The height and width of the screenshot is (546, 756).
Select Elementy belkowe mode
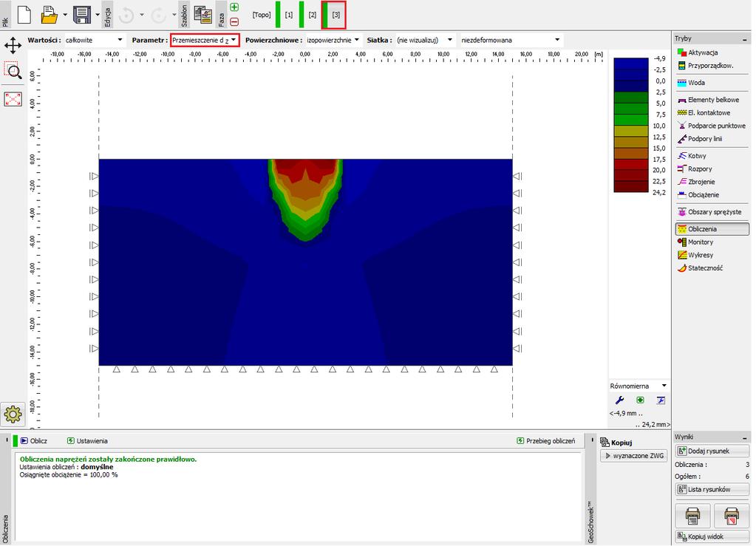click(708, 100)
